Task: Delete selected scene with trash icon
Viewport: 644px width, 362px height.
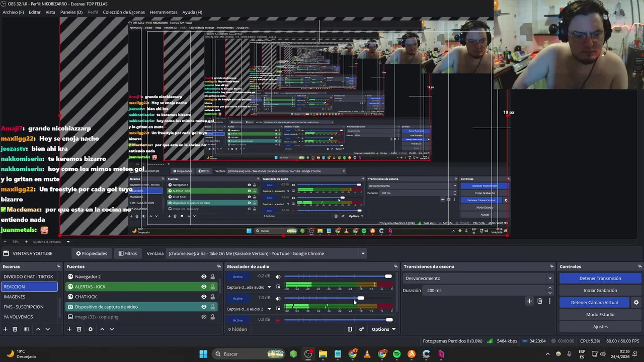Action: [x=15, y=329]
